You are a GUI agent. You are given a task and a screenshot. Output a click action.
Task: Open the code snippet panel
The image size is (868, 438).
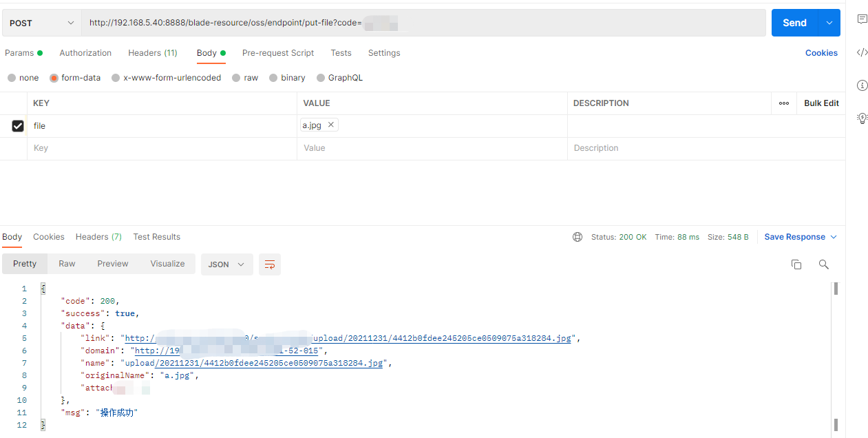862,52
